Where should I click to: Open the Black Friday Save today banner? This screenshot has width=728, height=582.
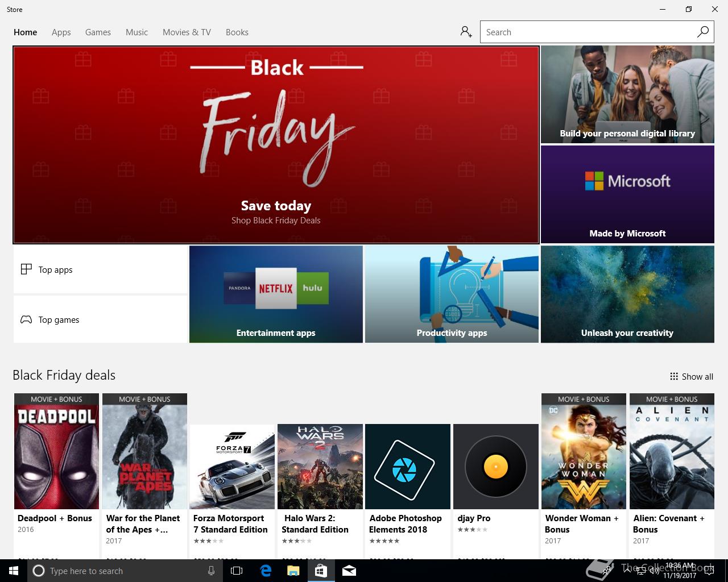pyautogui.click(x=276, y=145)
